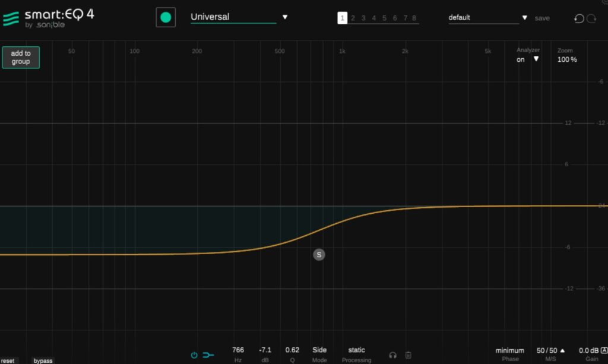Click the green smart learn record button
Viewport: 608px width, 364px height.
[166, 17]
